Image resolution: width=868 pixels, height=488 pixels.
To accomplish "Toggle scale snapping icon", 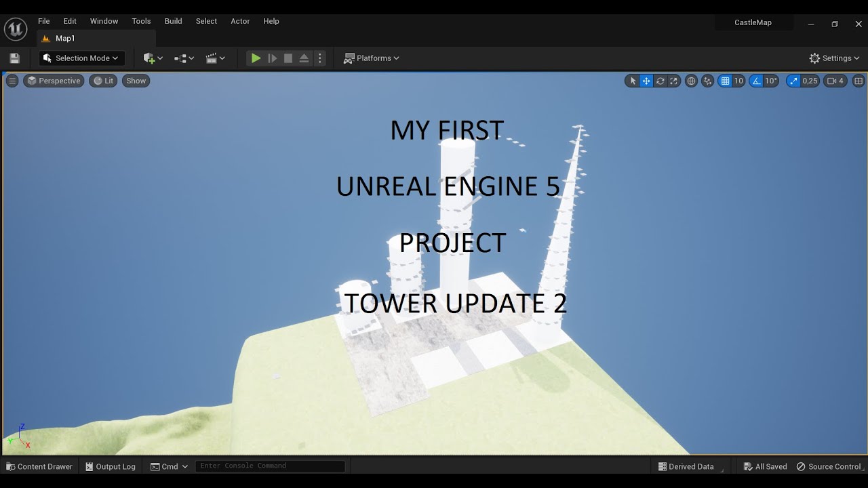I will (x=793, y=81).
